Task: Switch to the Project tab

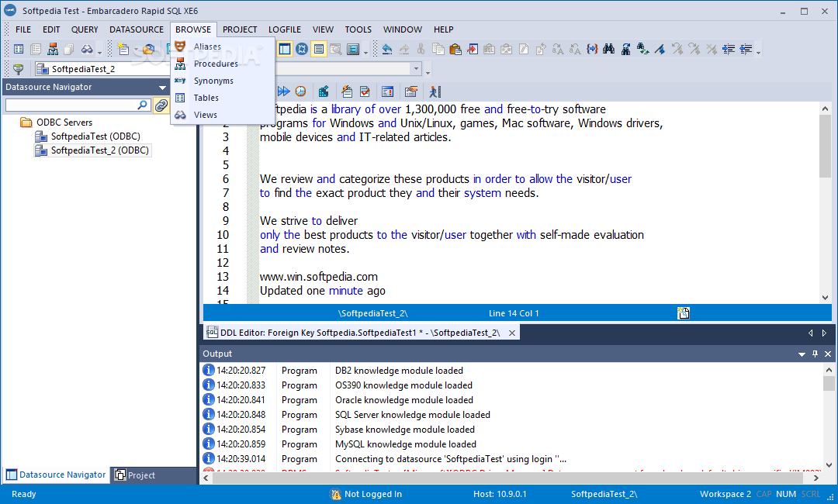Action: [x=135, y=475]
